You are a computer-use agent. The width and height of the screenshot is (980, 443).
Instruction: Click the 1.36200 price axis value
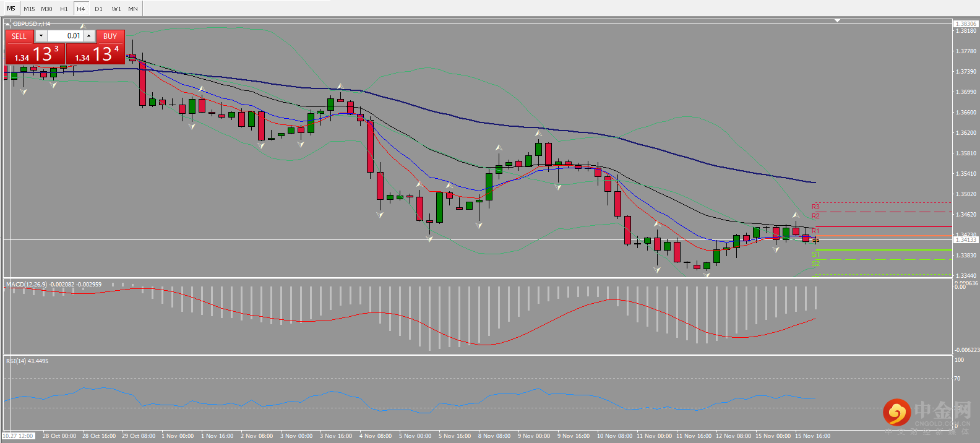[966, 133]
